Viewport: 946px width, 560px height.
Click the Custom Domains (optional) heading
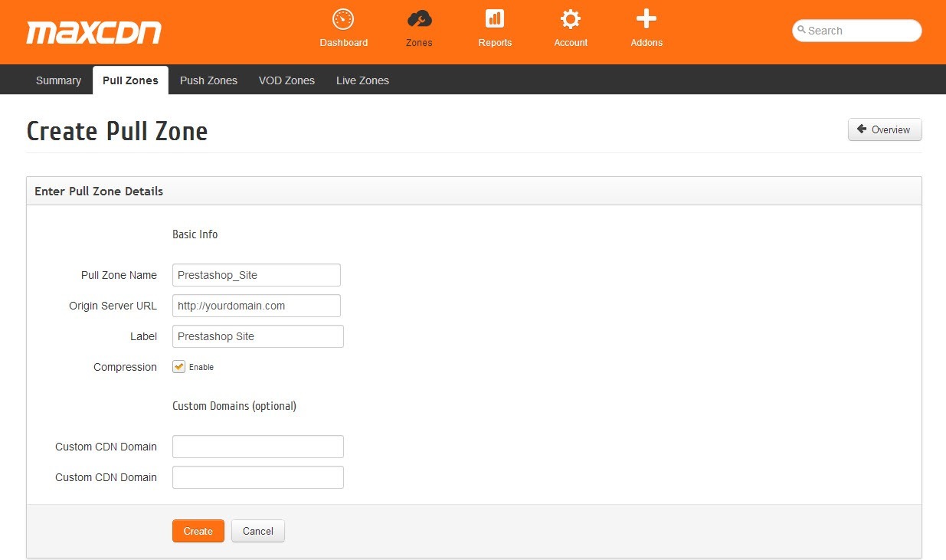(x=234, y=406)
